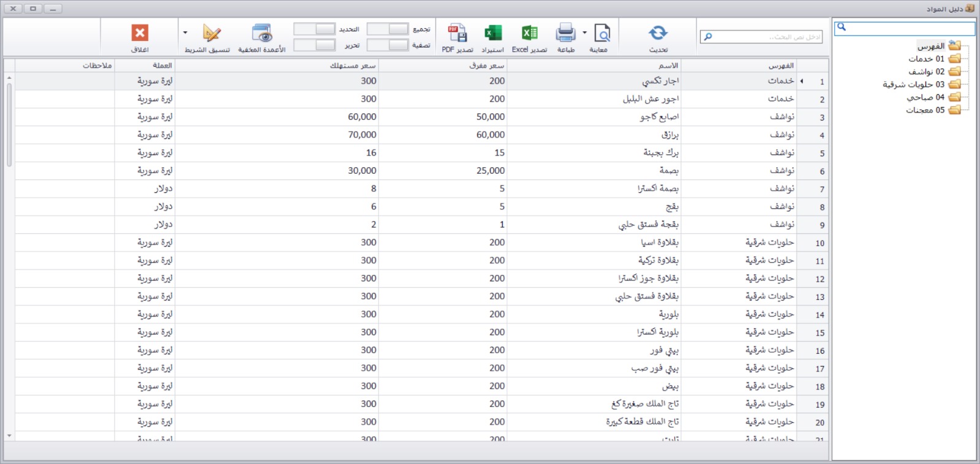Select 05 معجنات category in tree
This screenshot has height=464, width=980.
coord(925,110)
